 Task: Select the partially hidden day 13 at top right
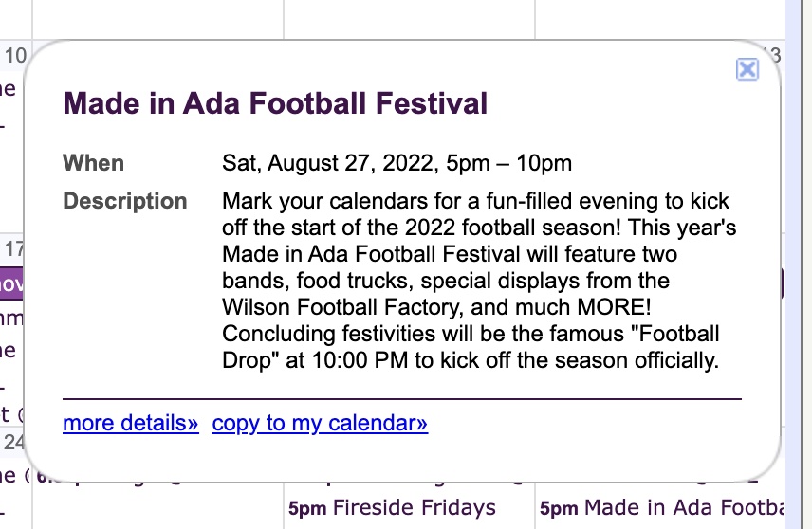[x=775, y=55]
